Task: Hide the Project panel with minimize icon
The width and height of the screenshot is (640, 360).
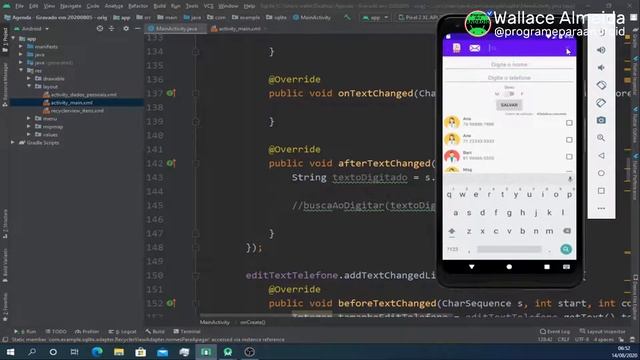Action: pyautogui.click(x=138, y=29)
